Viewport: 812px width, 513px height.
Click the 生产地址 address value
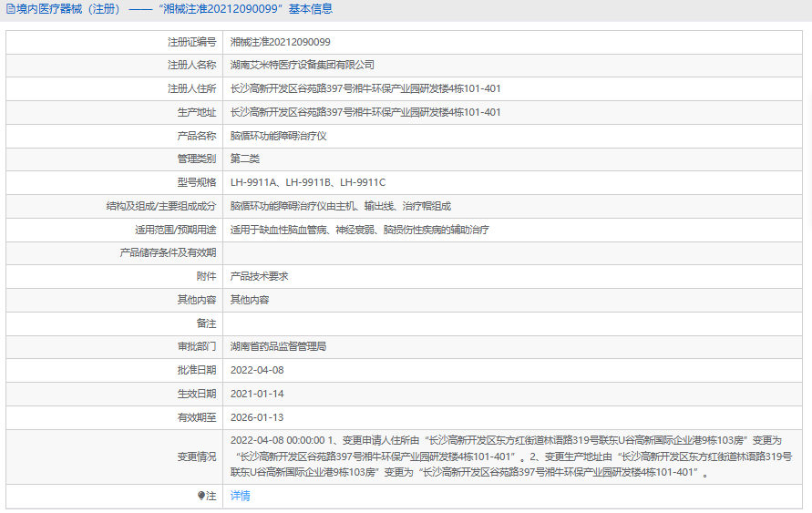click(x=365, y=112)
